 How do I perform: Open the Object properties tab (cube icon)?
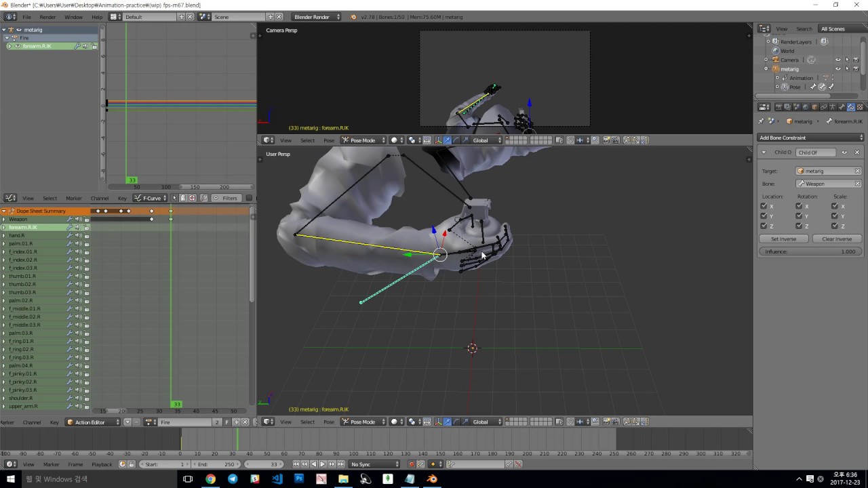tap(814, 107)
